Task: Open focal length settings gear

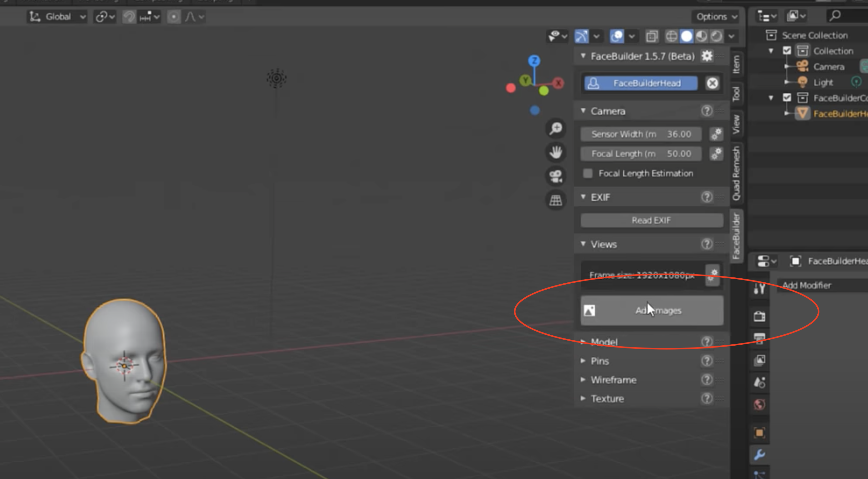Action: (716, 154)
